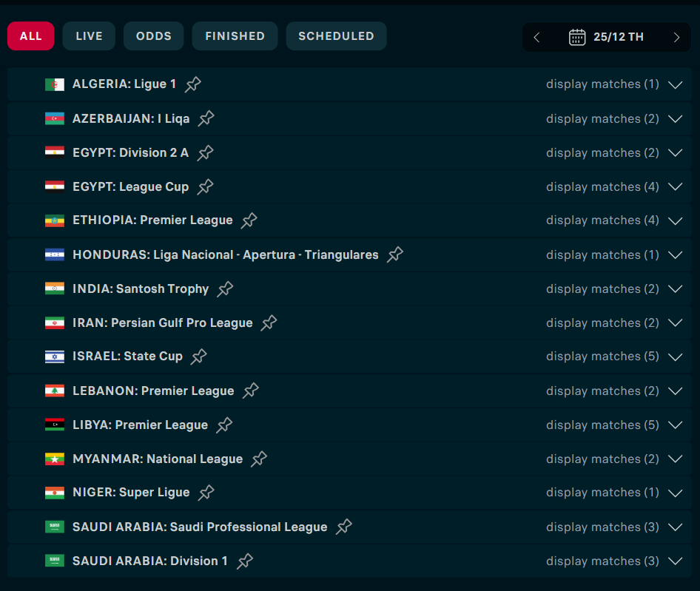Expand Libya Premier League chevron
The height and width of the screenshot is (591, 700).
pyautogui.click(x=676, y=425)
